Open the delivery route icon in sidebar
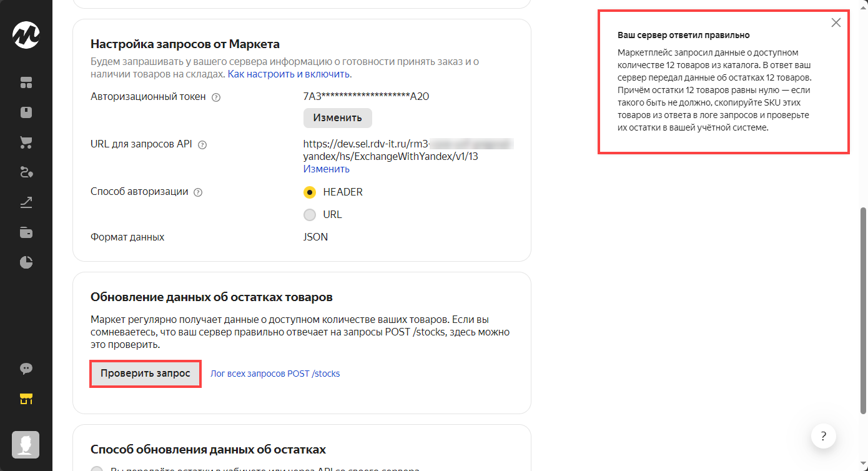Screen dimensions: 868x471 (x=26, y=172)
